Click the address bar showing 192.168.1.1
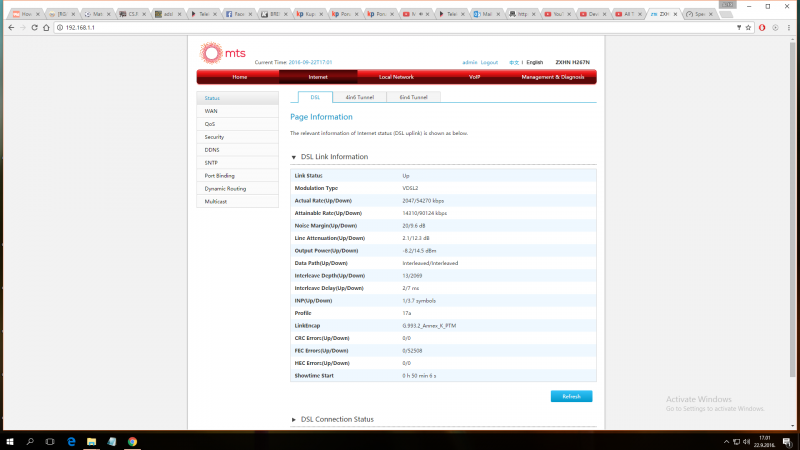Screen dimensions: 800x450 coord(398,28)
